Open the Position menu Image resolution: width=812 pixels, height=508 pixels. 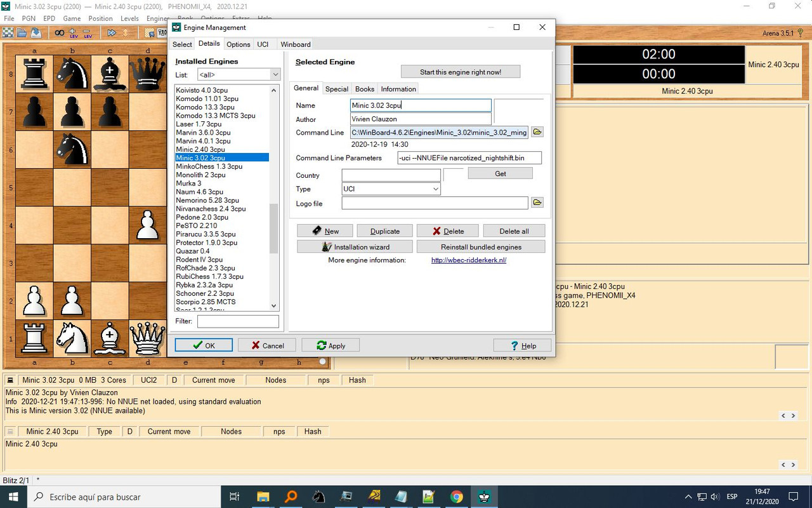point(100,18)
